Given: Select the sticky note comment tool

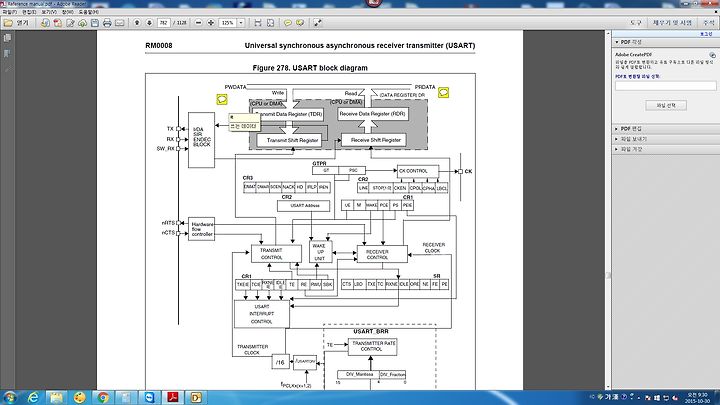Looking at the screenshot, I should click(287, 22).
